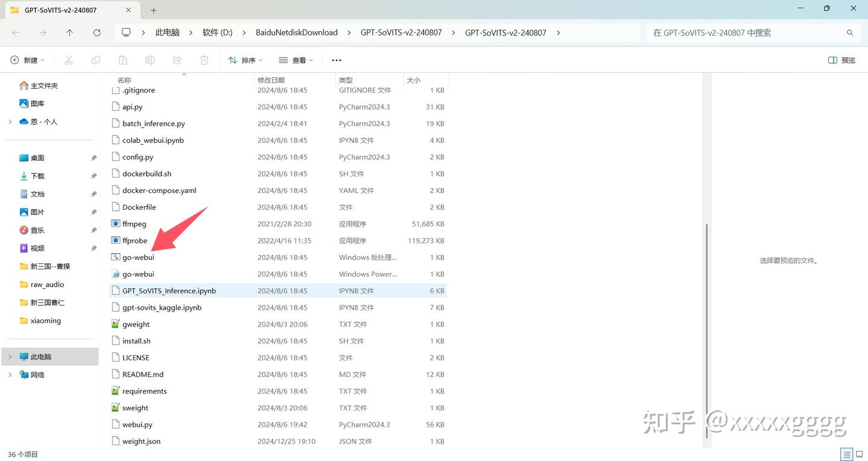Open the see-more ellipsis toolbar menu
Image resolution: width=868 pixels, height=461 pixels.
336,60
